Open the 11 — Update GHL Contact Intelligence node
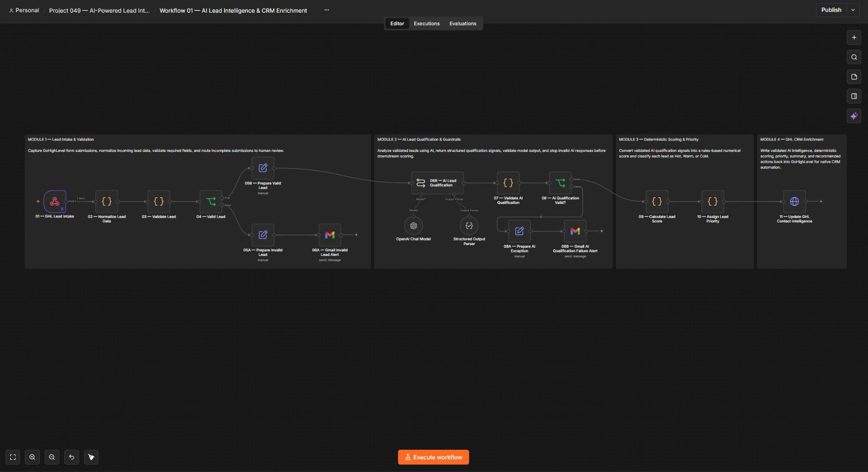 click(794, 202)
